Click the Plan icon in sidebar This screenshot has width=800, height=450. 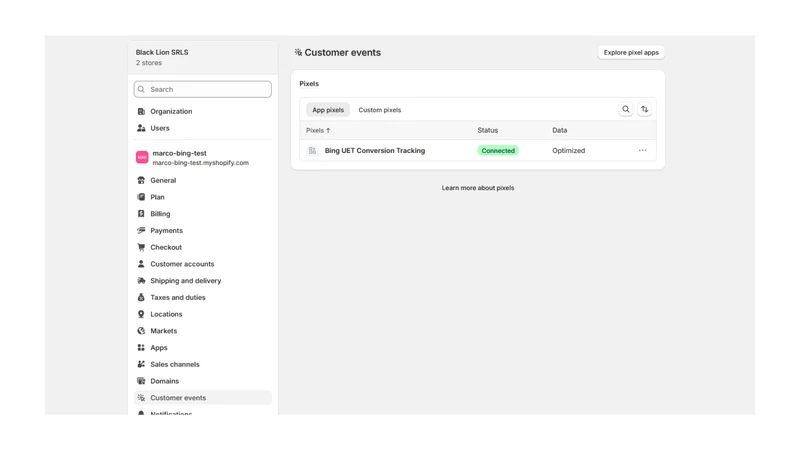point(141,197)
